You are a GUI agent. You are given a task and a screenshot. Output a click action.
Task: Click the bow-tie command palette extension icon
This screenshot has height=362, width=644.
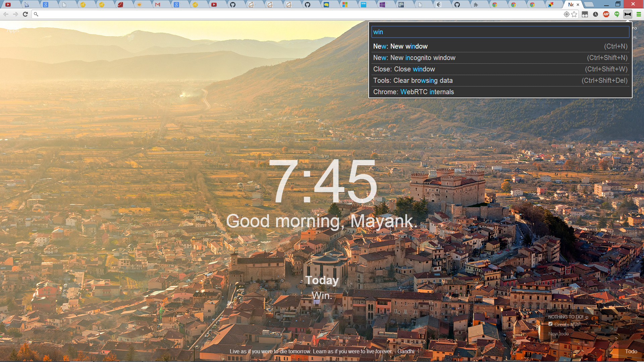click(628, 14)
